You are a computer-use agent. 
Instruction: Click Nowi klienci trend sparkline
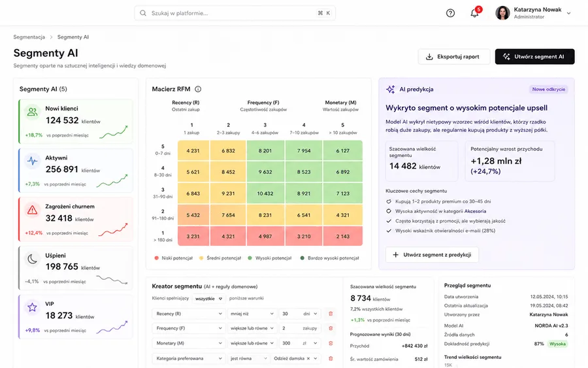click(114, 133)
